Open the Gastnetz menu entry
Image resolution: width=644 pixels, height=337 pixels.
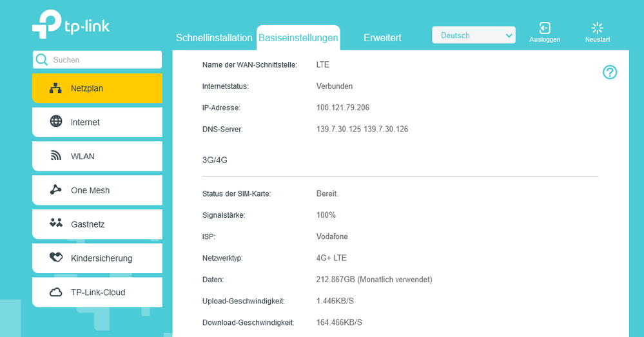click(97, 224)
